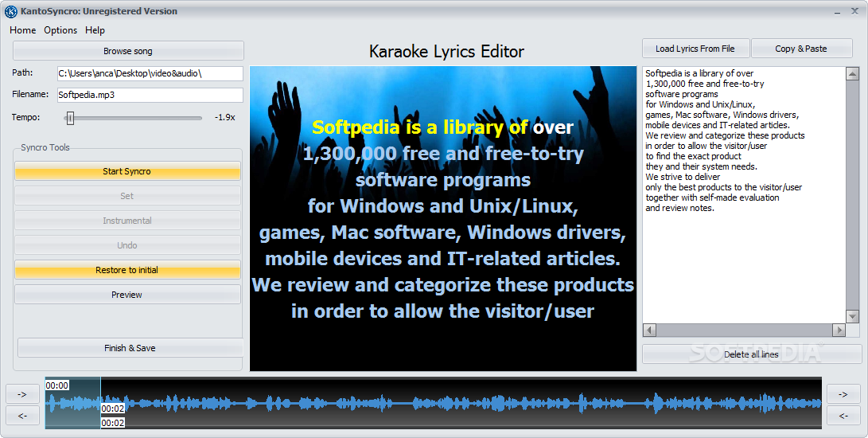The image size is (868, 438).
Task: Select lyric line 'to find the exact product'
Action: point(693,156)
